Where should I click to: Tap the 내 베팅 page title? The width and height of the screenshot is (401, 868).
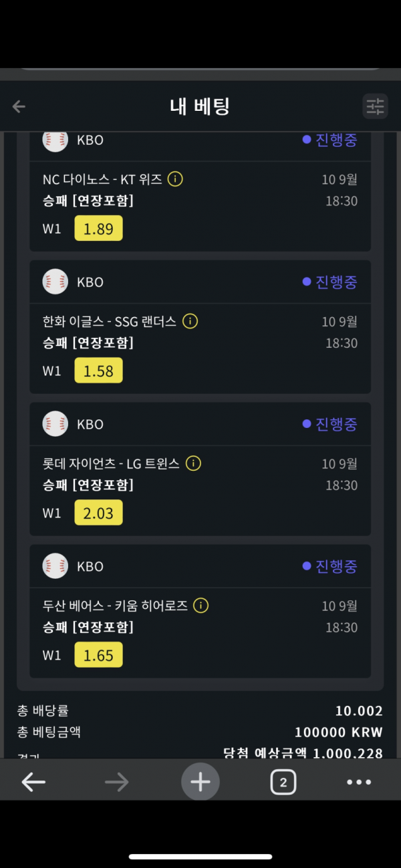point(200,106)
